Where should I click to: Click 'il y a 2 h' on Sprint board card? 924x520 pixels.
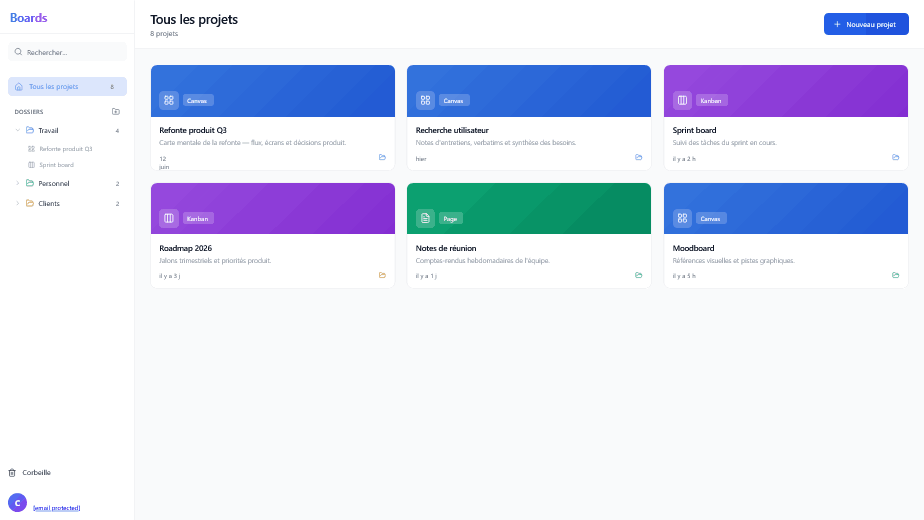click(x=684, y=159)
